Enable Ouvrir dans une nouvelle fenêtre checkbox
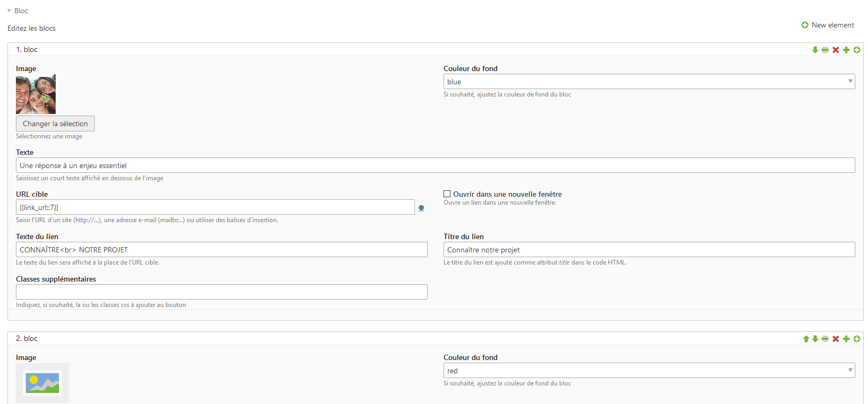The image size is (868, 404). [x=447, y=194]
